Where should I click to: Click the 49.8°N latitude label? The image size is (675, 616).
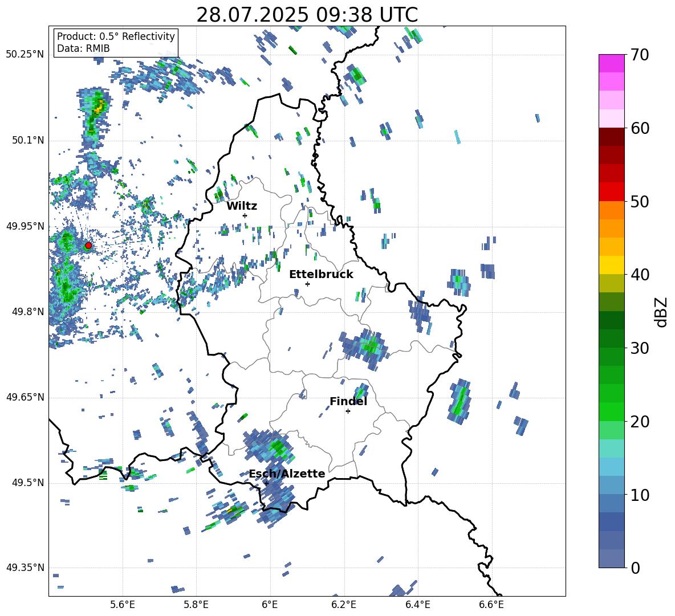(x=27, y=312)
